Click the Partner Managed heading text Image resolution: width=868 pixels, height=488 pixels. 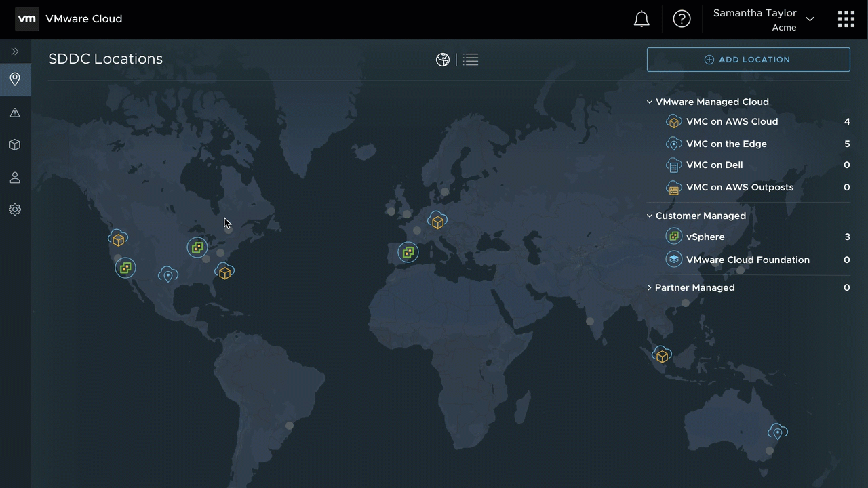pos(694,287)
